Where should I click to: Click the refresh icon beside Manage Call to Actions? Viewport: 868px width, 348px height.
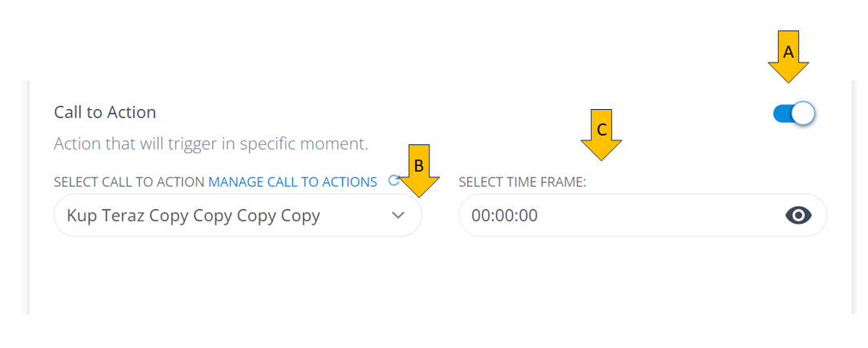point(393,181)
